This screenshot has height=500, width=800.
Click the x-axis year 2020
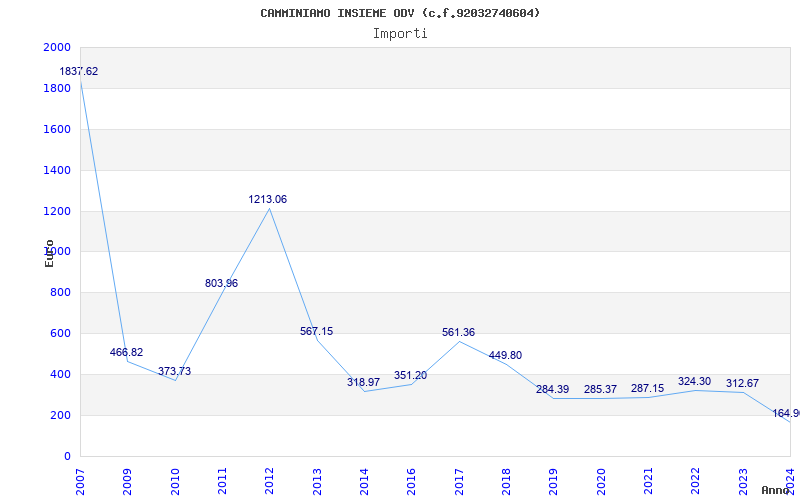point(601,482)
